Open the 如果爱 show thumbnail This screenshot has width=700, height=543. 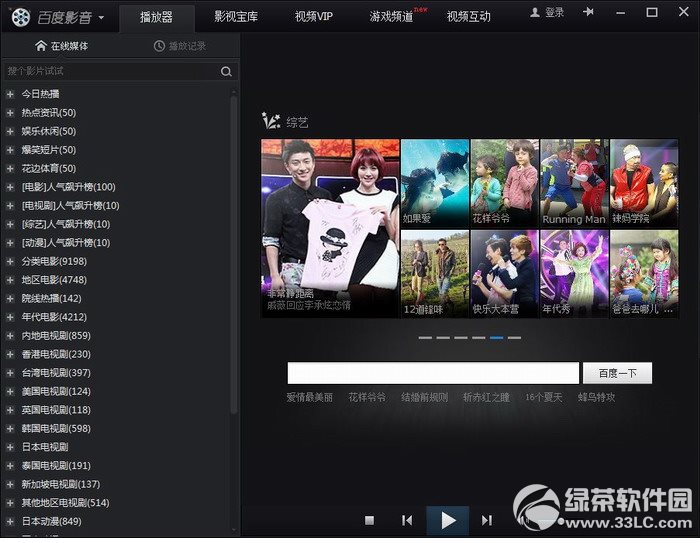tap(435, 183)
